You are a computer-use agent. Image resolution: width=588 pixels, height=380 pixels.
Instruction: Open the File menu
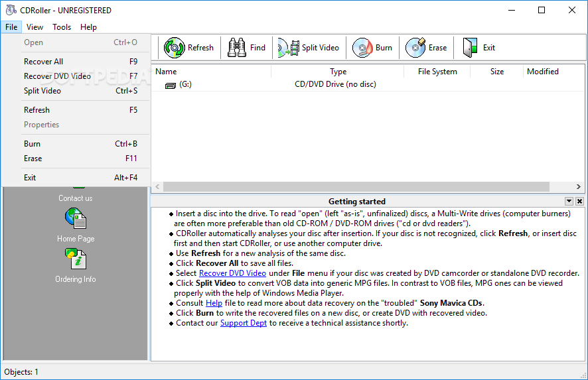[11, 27]
